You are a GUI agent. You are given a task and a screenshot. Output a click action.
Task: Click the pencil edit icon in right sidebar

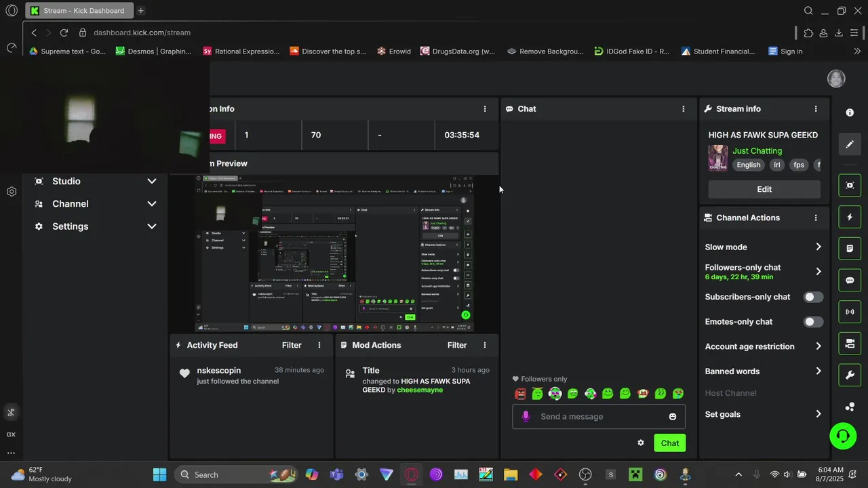point(850,144)
